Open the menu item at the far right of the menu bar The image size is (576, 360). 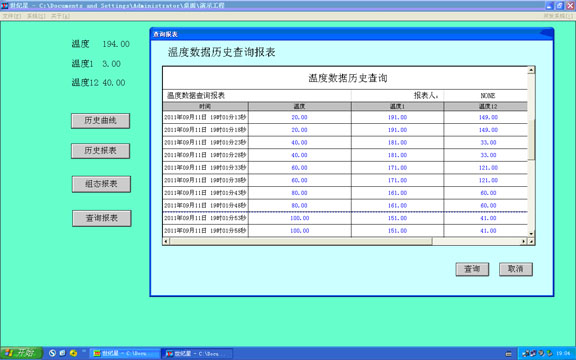(x=558, y=16)
